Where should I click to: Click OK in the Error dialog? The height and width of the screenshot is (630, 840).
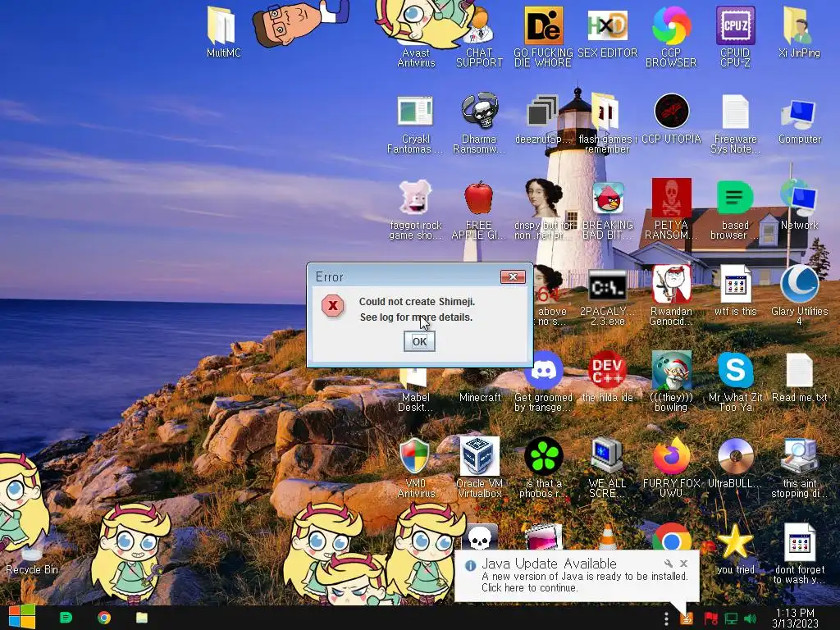(419, 341)
